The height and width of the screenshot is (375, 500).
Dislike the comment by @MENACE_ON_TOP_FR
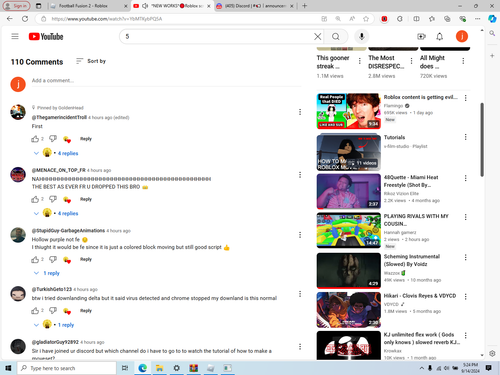[x=53, y=199]
